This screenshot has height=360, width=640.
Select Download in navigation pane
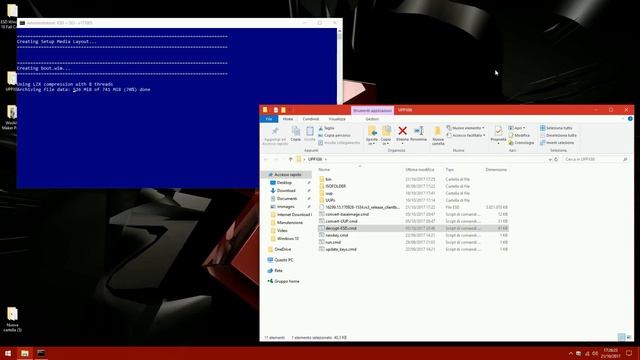click(286, 191)
